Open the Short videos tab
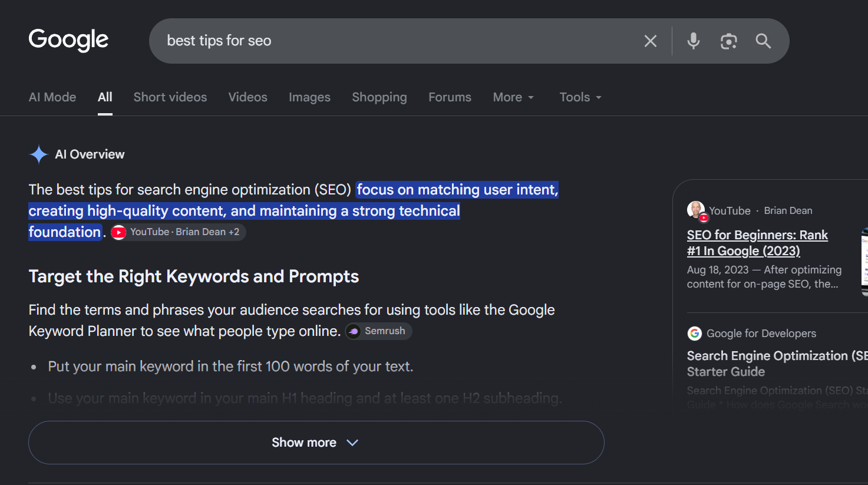 pyautogui.click(x=170, y=97)
